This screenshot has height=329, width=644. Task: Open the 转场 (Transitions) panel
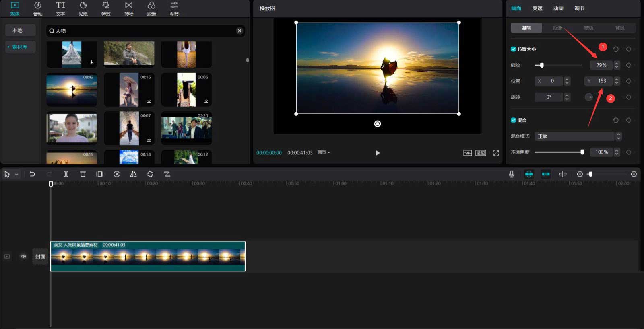129,8
